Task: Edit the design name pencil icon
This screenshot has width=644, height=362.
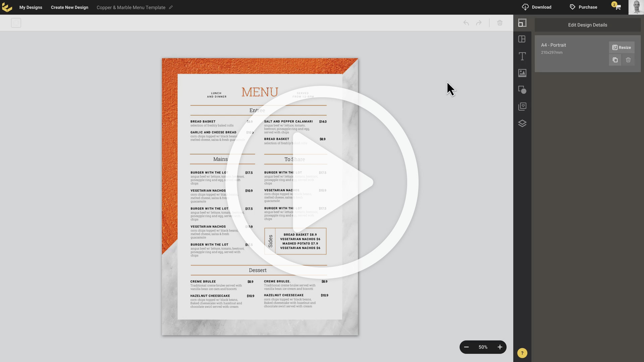Action: [x=171, y=7]
